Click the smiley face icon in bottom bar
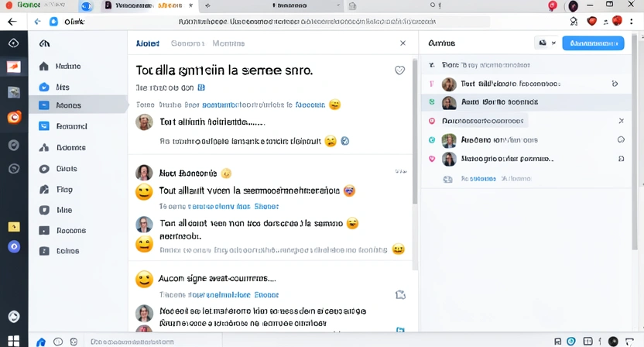The image size is (644, 347). pyautogui.click(x=74, y=342)
